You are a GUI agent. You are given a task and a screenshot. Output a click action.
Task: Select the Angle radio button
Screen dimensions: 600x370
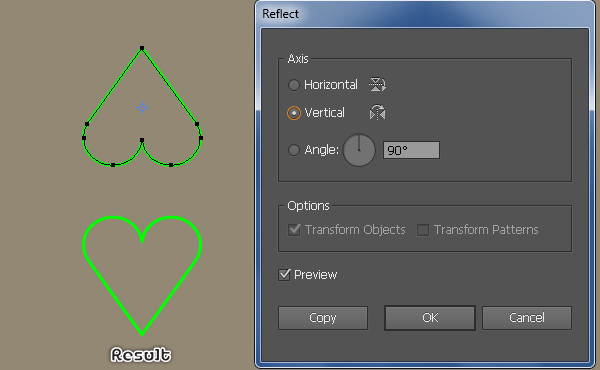click(293, 150)
